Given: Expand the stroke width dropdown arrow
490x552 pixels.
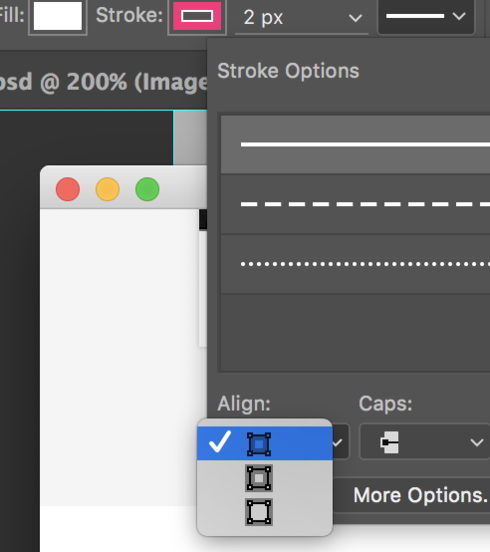Looking at the screenshot, I should coord(355,18).
